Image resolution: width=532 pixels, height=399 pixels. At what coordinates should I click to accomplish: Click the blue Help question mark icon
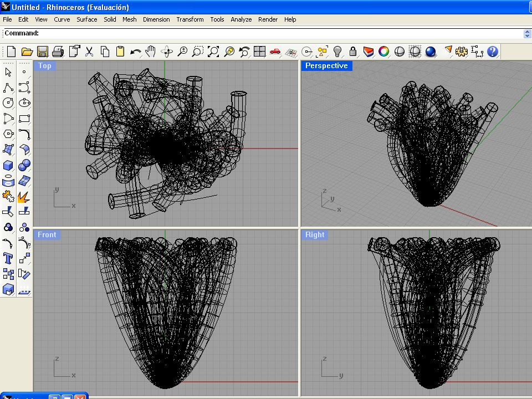point(492,52)
